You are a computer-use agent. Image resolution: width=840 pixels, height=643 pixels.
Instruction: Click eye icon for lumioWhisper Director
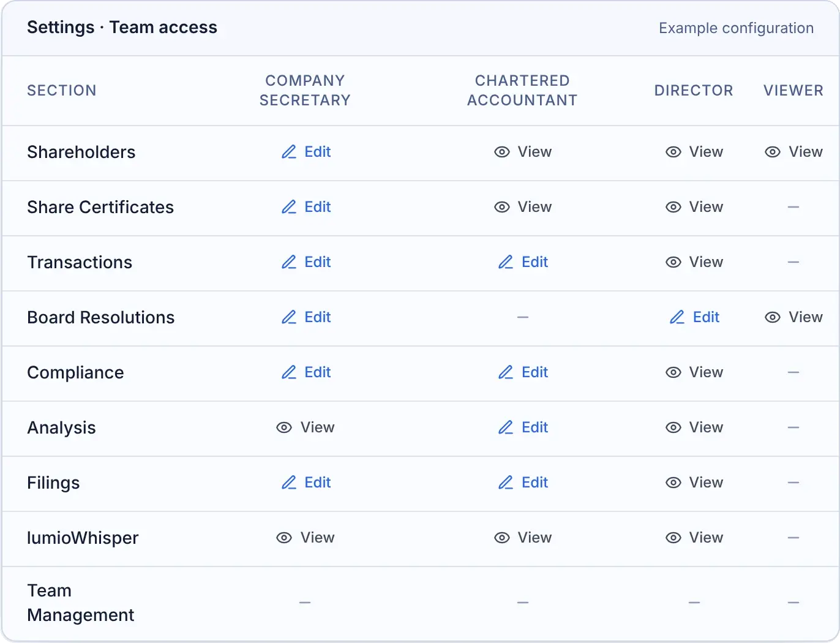(673, 538)
